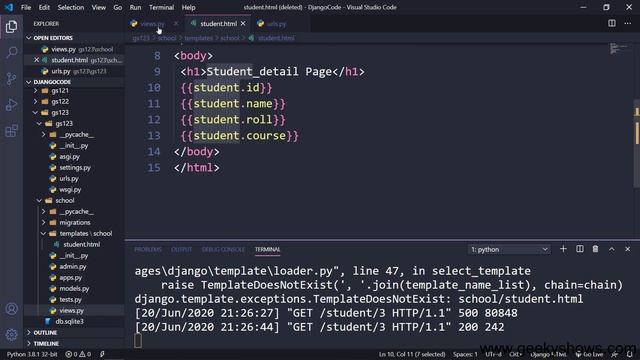Open the editor More Actions ellipsis
Image resolution: width=640 pixels, height=360 pixels.
click(628, 23)
